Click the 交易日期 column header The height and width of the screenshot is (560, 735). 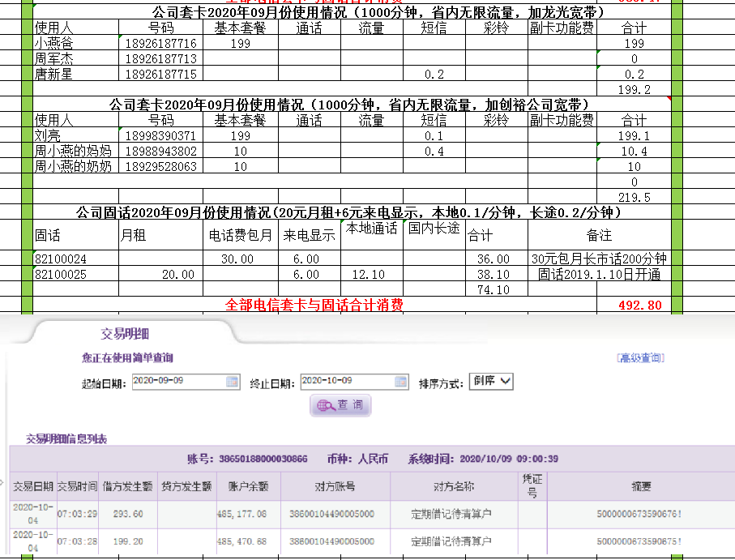click(x=33, y=486)
